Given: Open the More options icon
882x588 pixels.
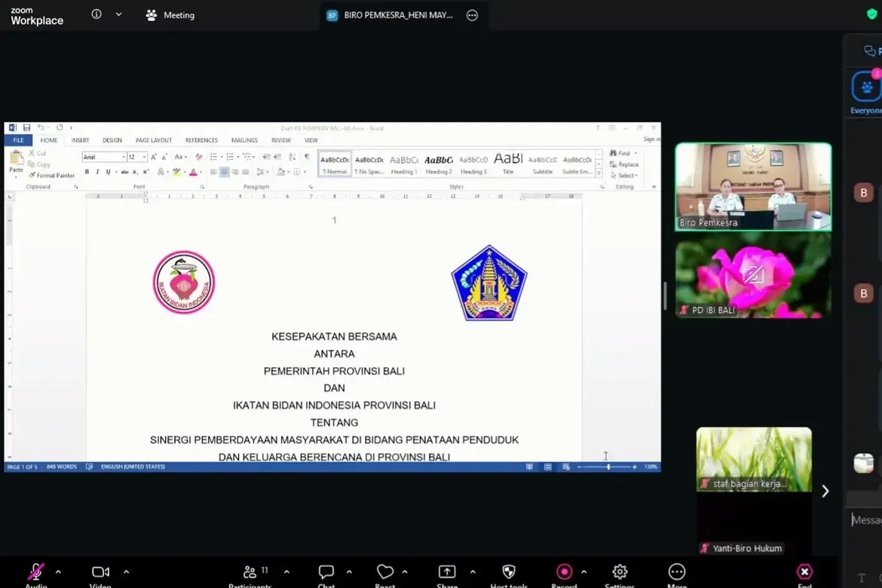Looking at the screenshot, I should point(677,571).
